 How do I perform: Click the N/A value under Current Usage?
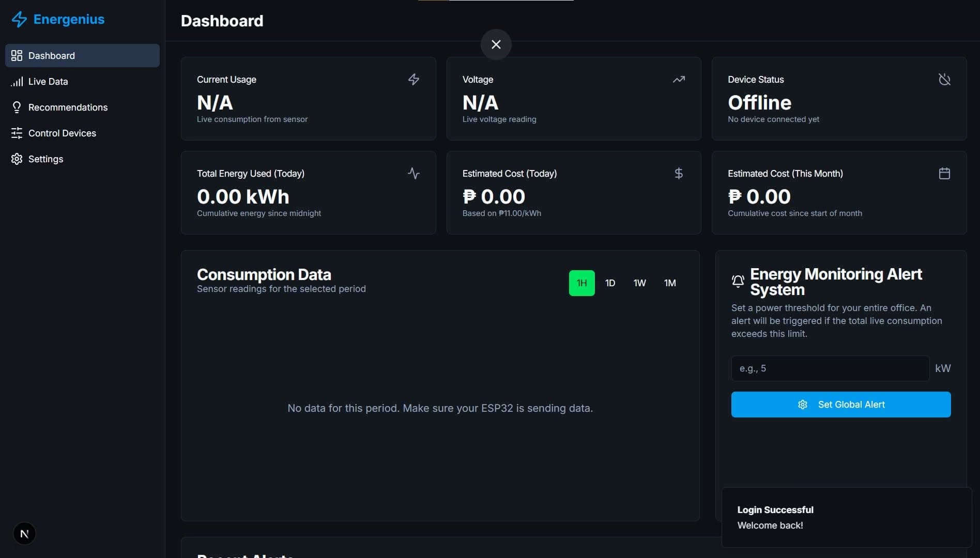[215, 102]
